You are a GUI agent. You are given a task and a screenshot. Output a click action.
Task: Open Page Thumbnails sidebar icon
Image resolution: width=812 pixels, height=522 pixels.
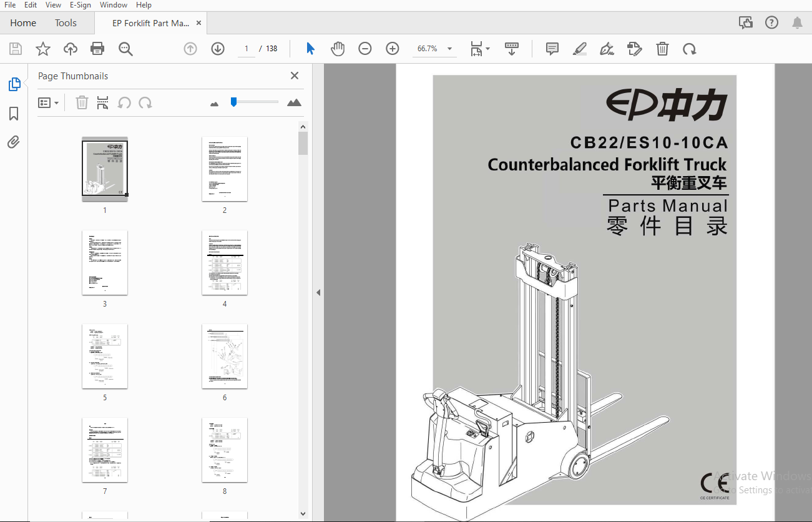14,84
